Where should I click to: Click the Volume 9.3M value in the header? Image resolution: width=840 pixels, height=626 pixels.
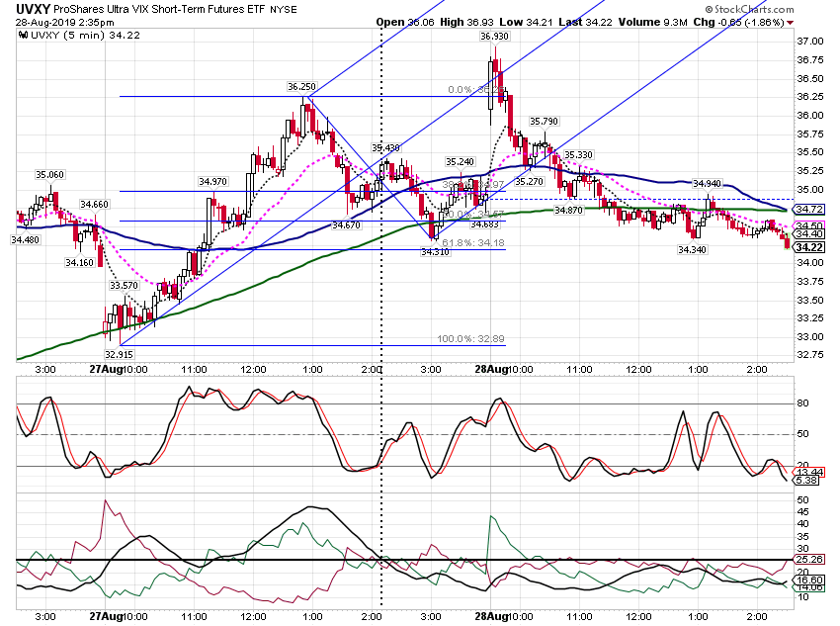(x=652, y=22)
